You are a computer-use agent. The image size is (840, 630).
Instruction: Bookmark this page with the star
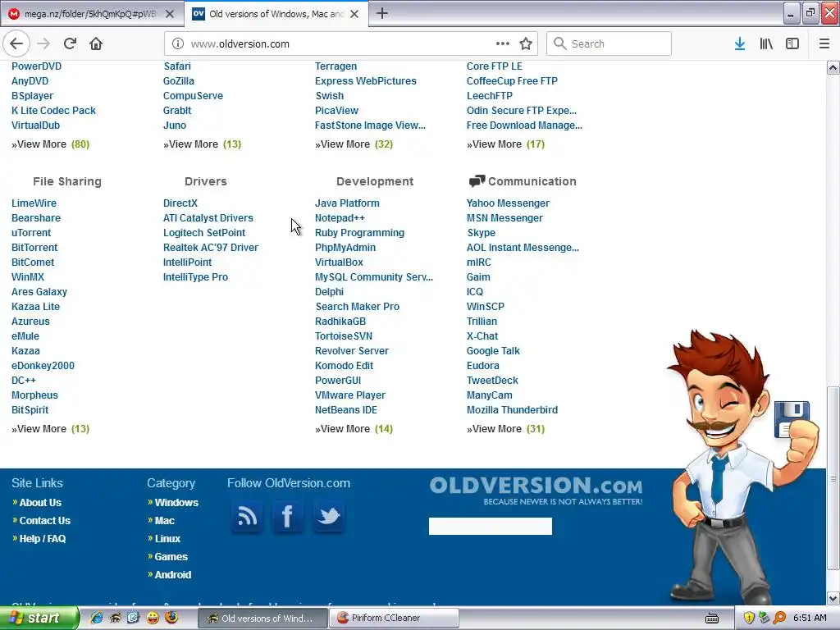pos(526,44)
